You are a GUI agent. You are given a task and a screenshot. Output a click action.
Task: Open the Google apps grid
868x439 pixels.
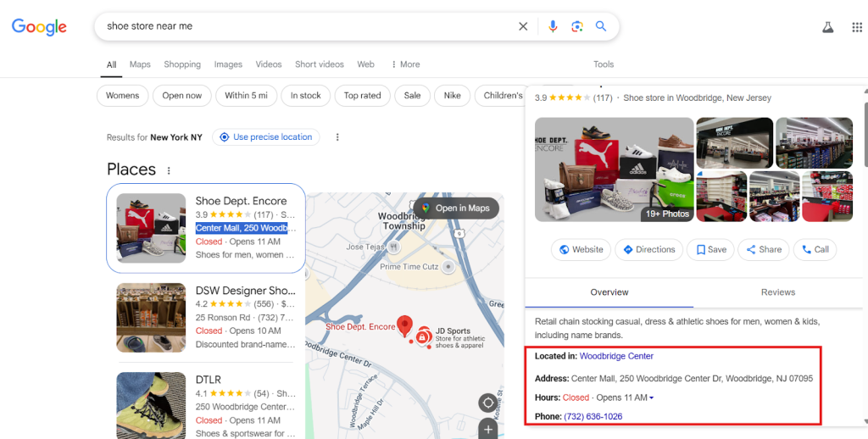tap(857, 27)
